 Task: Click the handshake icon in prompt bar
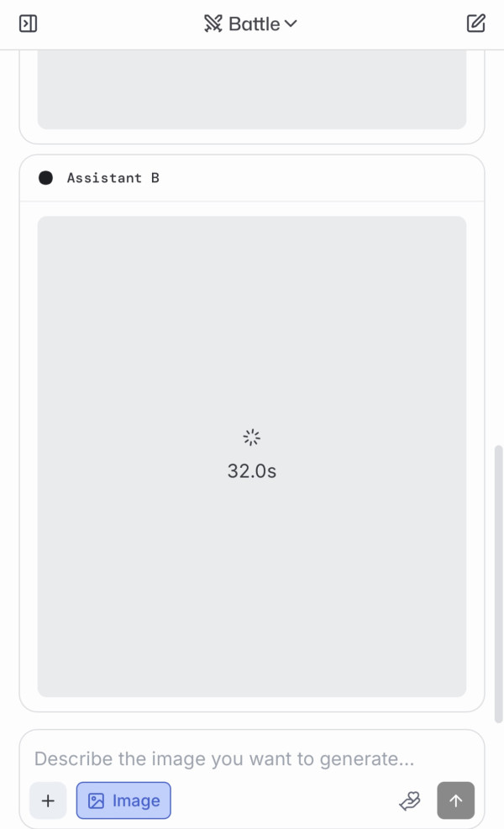[409, 800]
